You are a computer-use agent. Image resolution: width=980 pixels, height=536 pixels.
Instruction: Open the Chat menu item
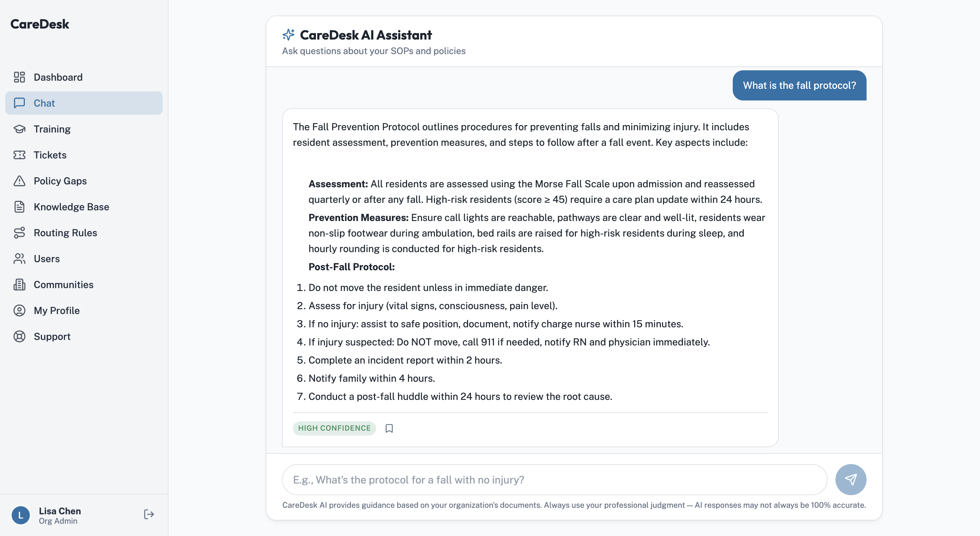(84, 103)
